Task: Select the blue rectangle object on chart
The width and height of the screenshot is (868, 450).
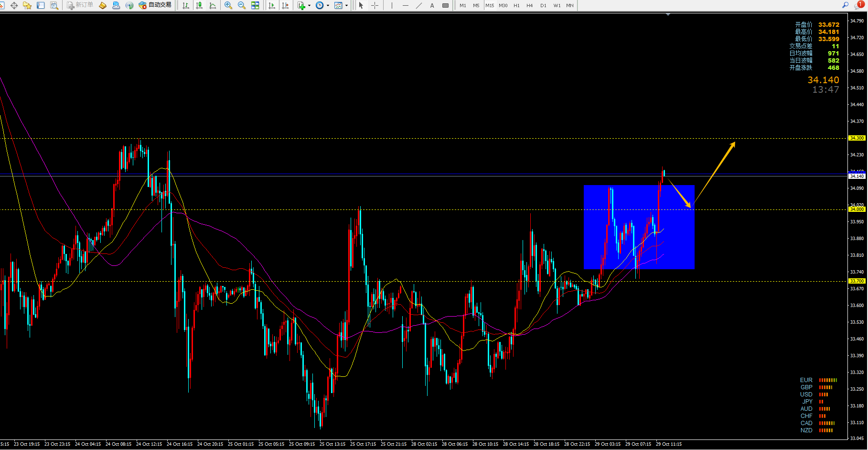Action: tap(639, 227)
